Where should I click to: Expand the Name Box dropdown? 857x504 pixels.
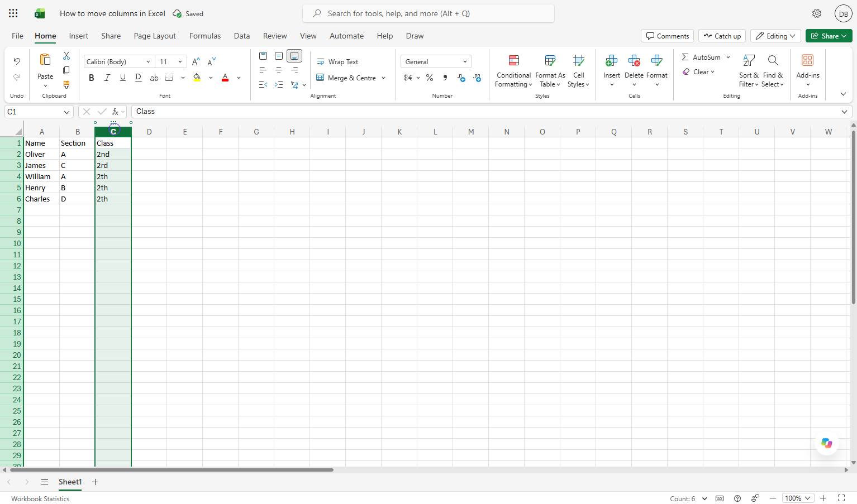pos(66,112)
